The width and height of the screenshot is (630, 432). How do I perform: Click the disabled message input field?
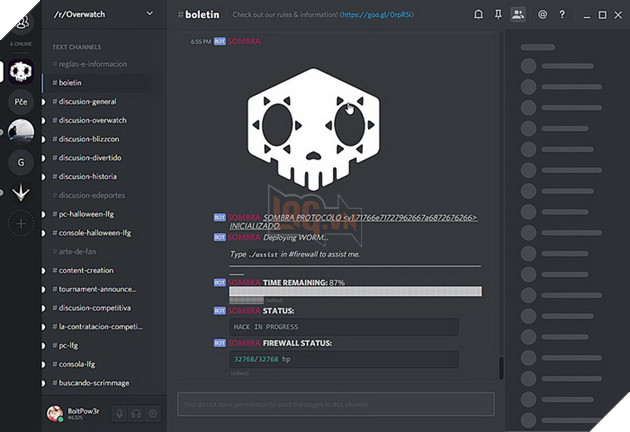coord(336,404)
